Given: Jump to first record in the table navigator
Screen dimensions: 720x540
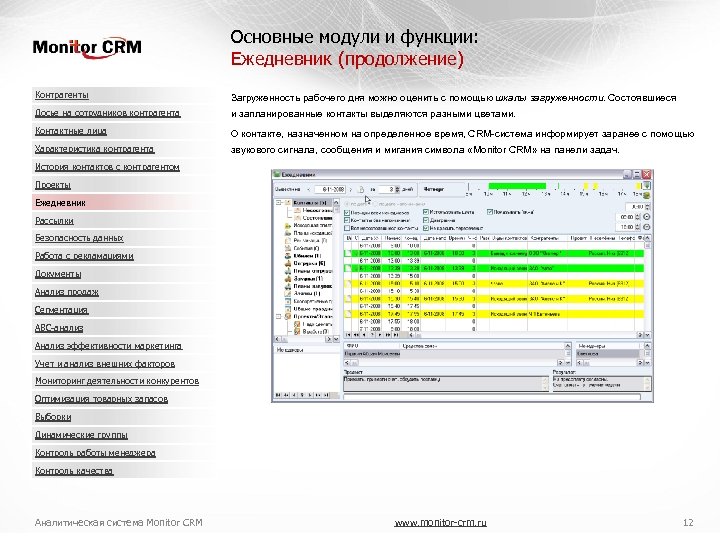Looking at the screenshot, I should [349, 336].
